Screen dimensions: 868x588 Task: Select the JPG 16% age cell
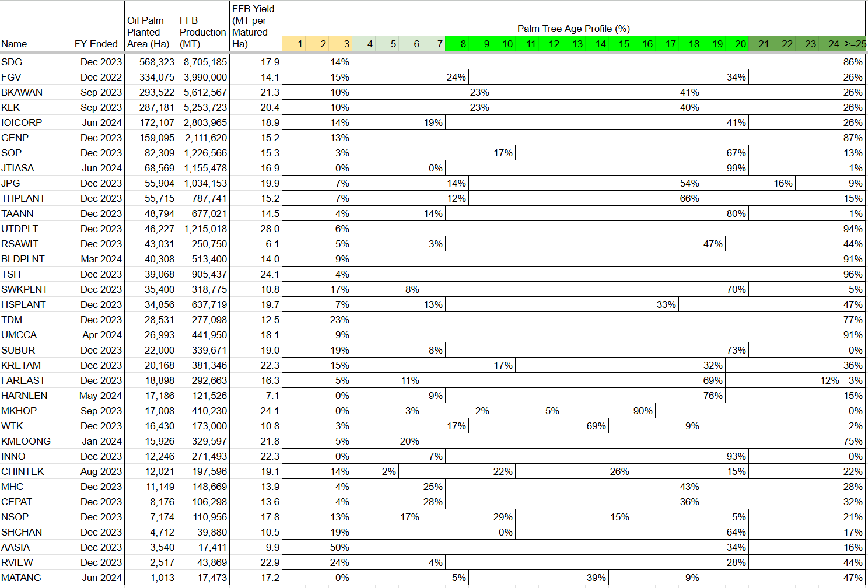tap(749, 183)
